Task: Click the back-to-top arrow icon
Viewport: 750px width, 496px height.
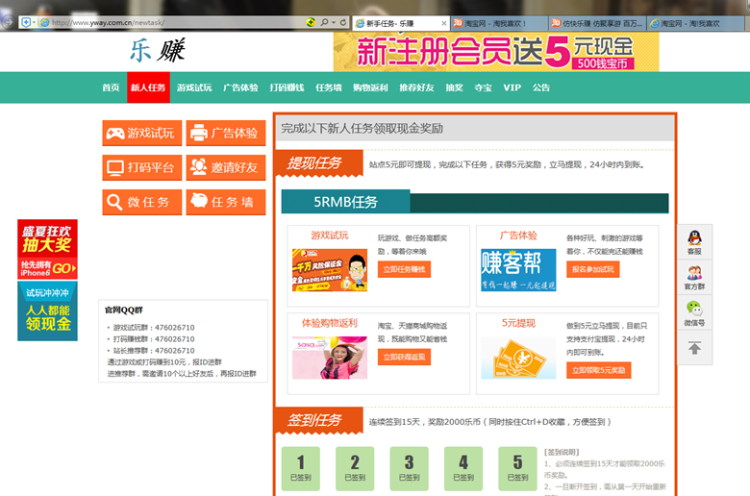Action: 695,348
